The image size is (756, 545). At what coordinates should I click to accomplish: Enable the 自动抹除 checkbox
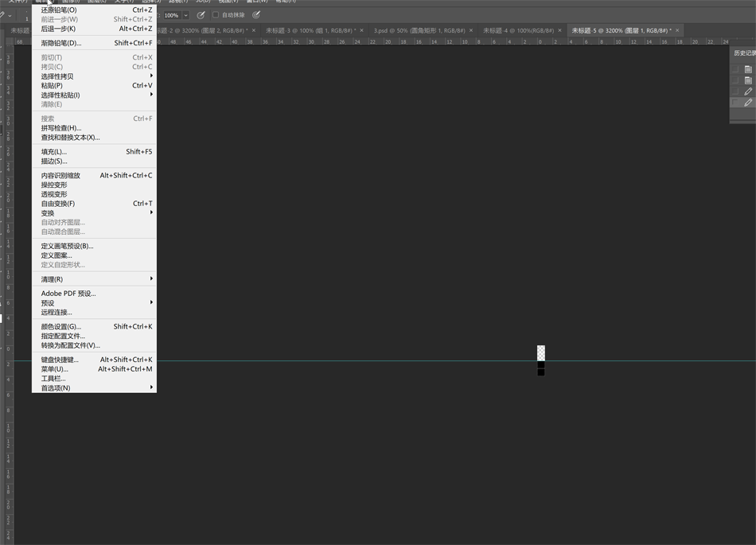216,15
